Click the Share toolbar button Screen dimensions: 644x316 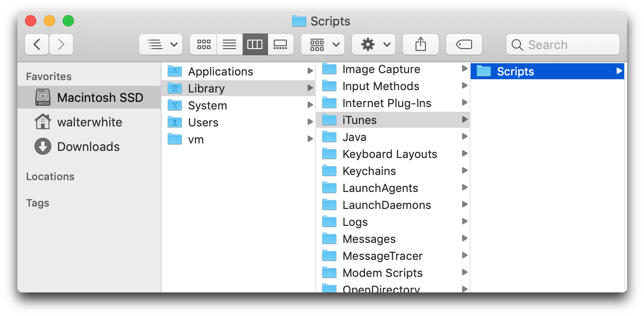420,45
